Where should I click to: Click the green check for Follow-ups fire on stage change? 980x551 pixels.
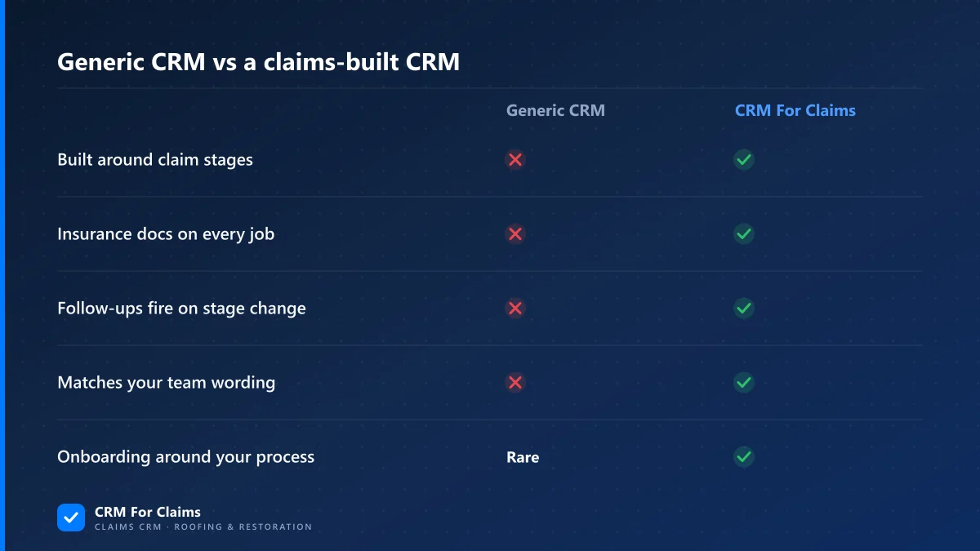click(x=743, y=309)
